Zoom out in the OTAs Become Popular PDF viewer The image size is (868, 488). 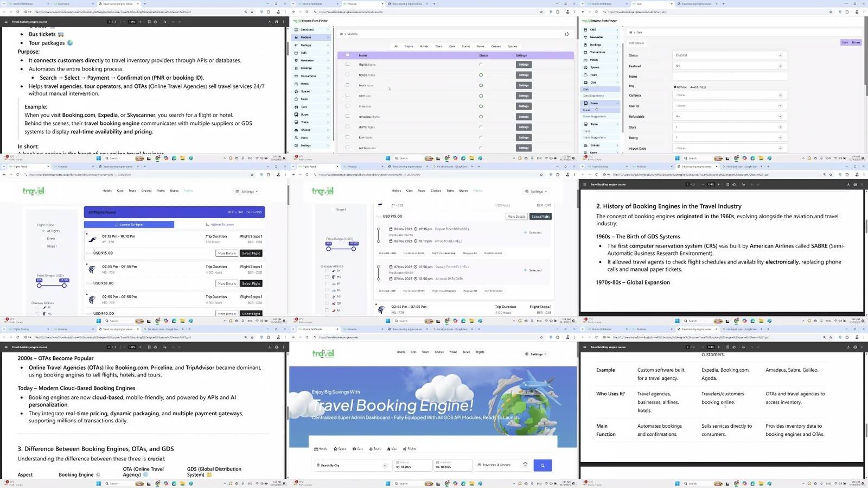point(124,347)
